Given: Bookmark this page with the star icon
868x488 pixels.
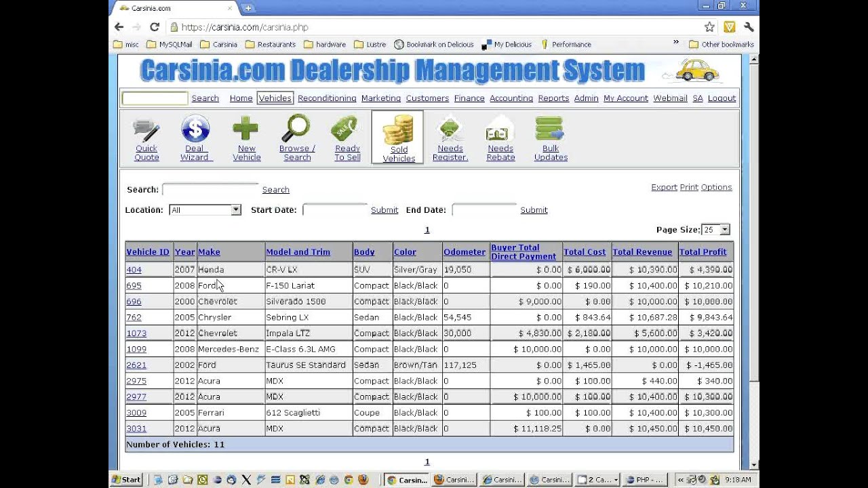Looking at the screenshot, I should pyautogui.click(x=709, y=27).
